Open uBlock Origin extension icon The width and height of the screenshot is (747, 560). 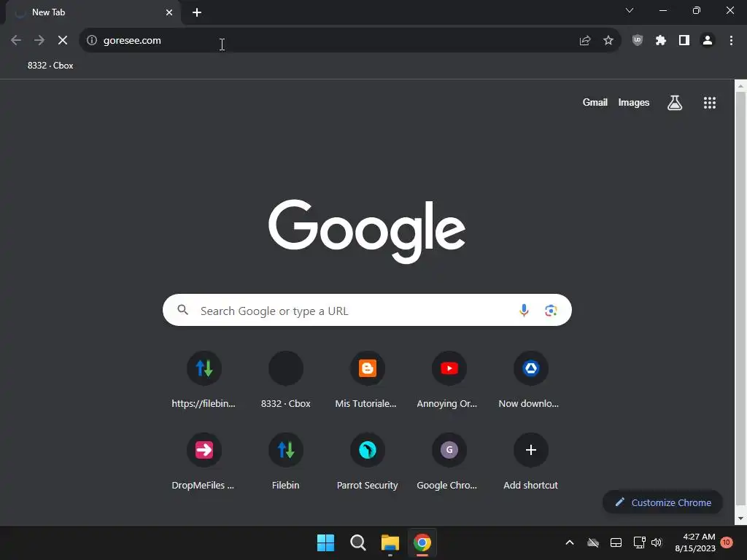tap(638, 41)
